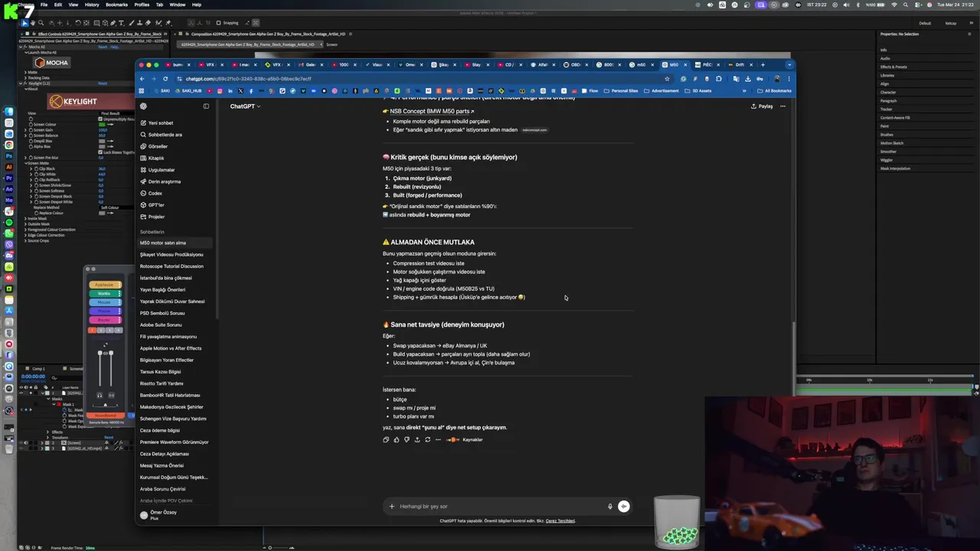This screenshot has width=980, height=551.
Task: Open NSB Concept BMW M50 parts link
Action: [432, 112]
